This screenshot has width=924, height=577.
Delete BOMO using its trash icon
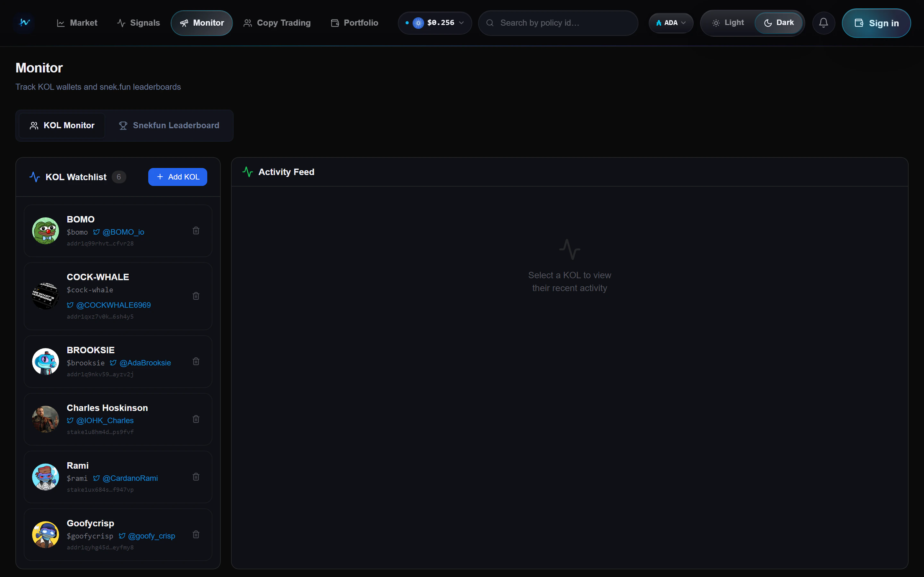196,230
